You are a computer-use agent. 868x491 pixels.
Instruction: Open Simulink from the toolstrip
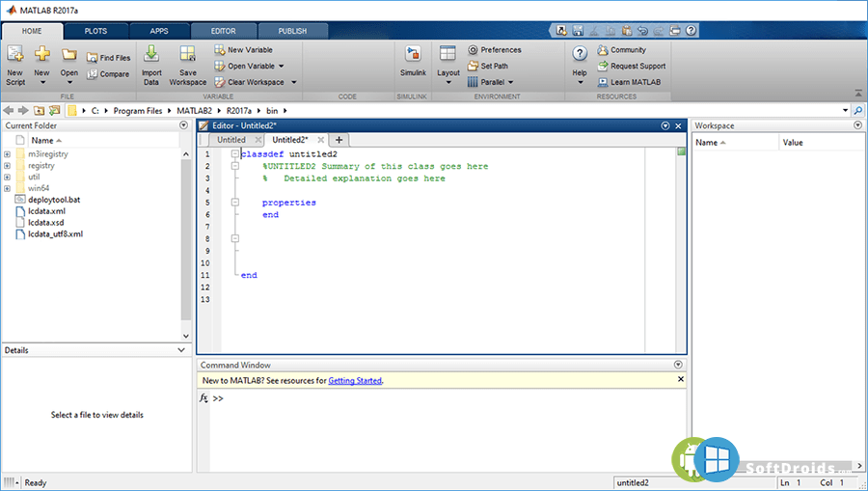(x=413, y=55)
